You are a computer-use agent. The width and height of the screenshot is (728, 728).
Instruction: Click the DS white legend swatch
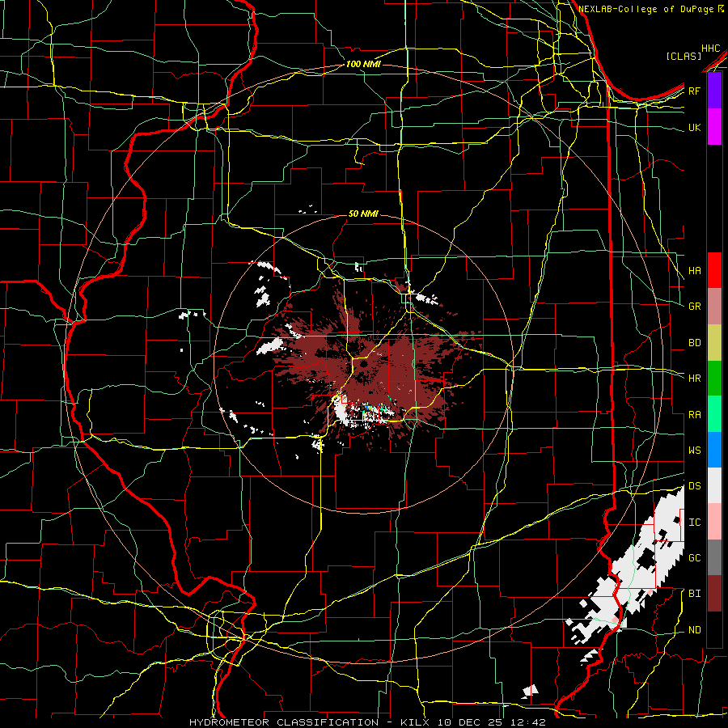tap(714, 485)
